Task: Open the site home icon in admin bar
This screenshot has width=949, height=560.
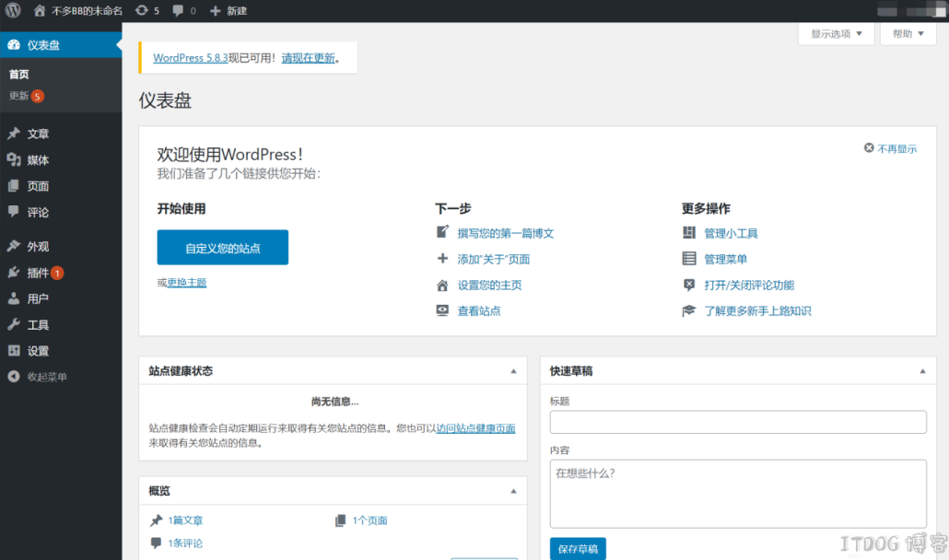Action: click(40, 10)
